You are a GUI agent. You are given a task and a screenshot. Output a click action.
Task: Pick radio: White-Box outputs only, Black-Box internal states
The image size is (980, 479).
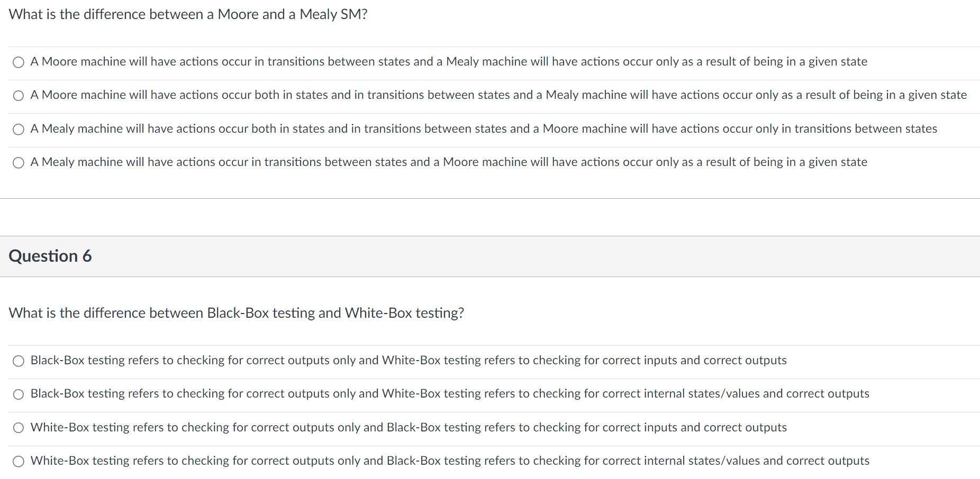click(x=19, y=462)
